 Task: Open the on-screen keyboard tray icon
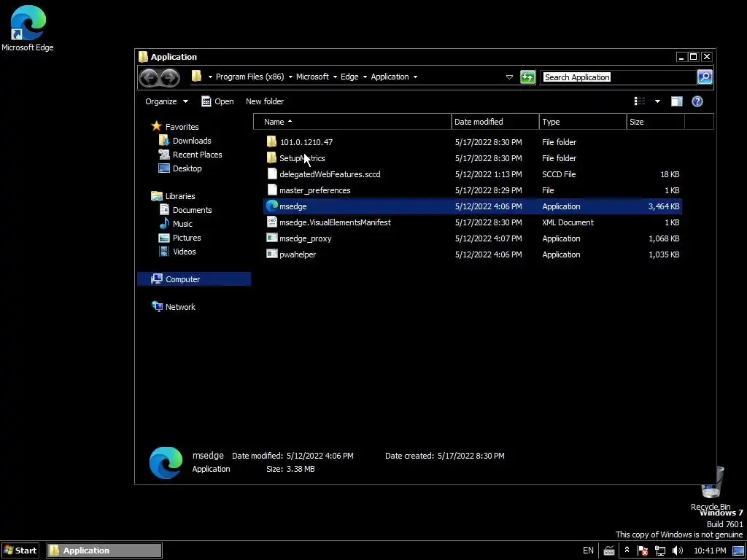click(609, 551)
